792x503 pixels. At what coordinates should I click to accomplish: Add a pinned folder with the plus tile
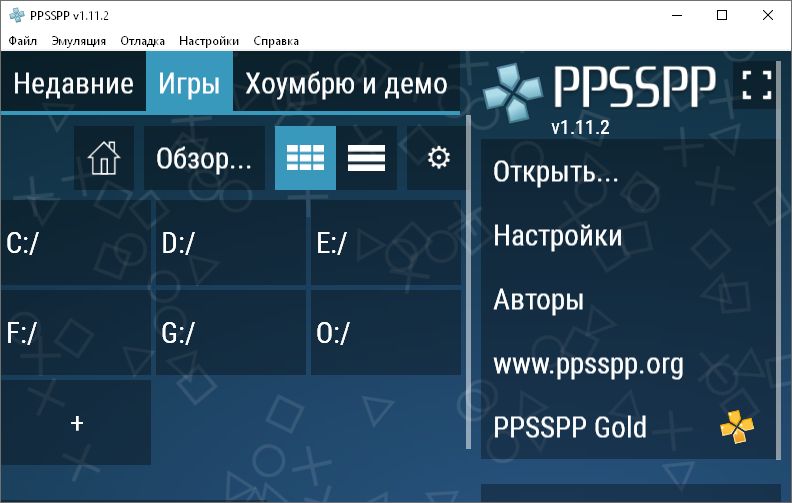(76, 423)
